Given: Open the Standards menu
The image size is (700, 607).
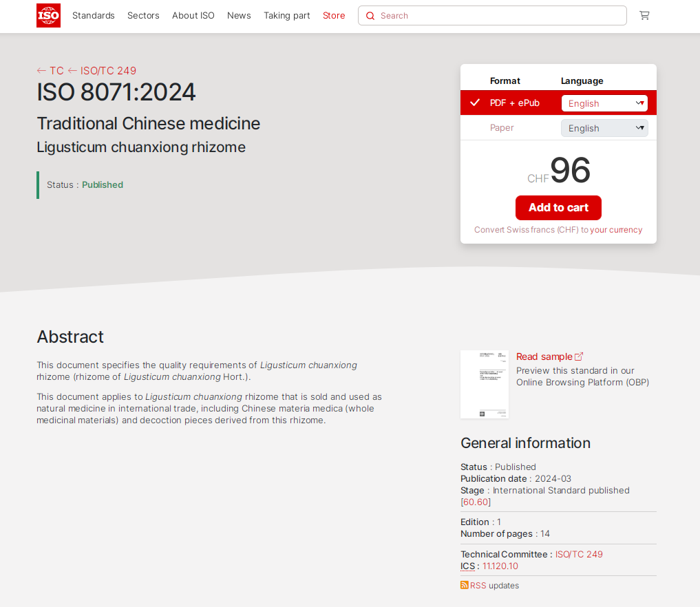Looking at the screenshot, I should 94,16.
